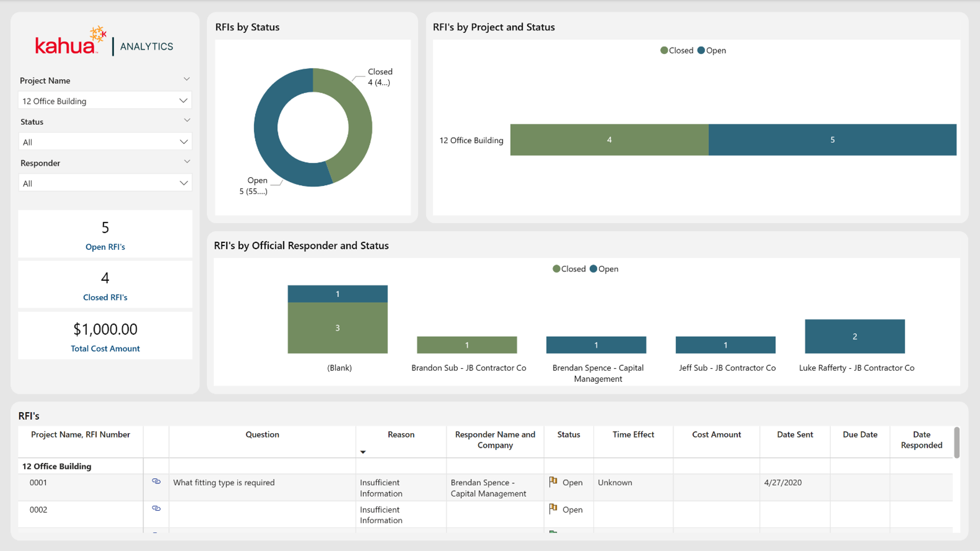Click the Kahua Analytics logo
Screen dimensions: 980x551
(x=104, y=42)
